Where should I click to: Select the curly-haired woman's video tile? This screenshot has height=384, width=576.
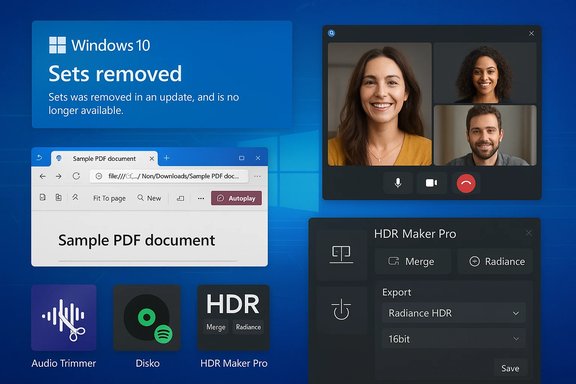pos(485,73)
